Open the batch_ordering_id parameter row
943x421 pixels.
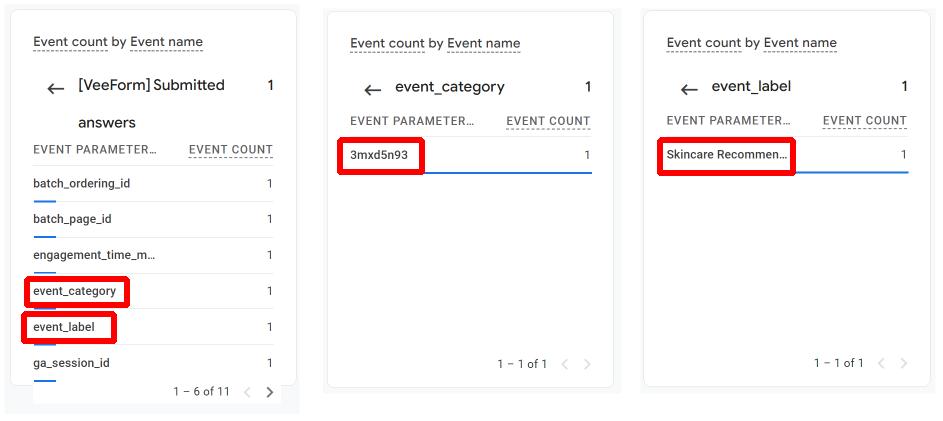[x=153, y=184]
